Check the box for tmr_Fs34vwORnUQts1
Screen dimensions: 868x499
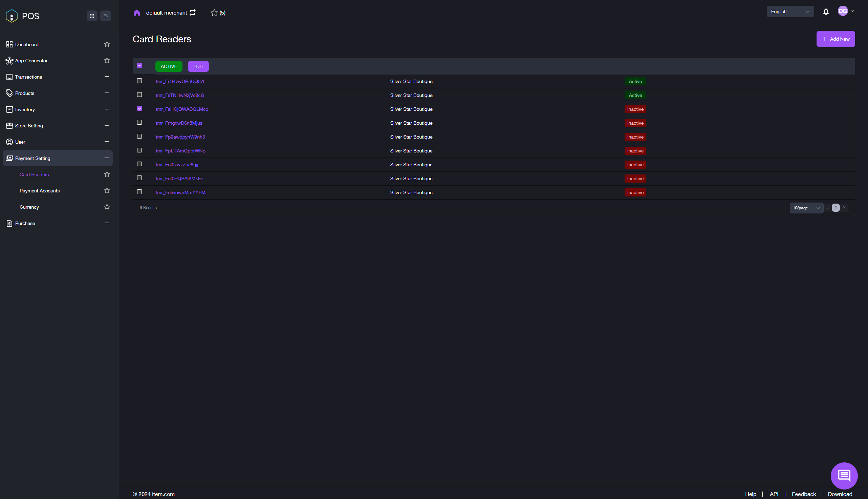pyautogui.click(x=139, y=81)
